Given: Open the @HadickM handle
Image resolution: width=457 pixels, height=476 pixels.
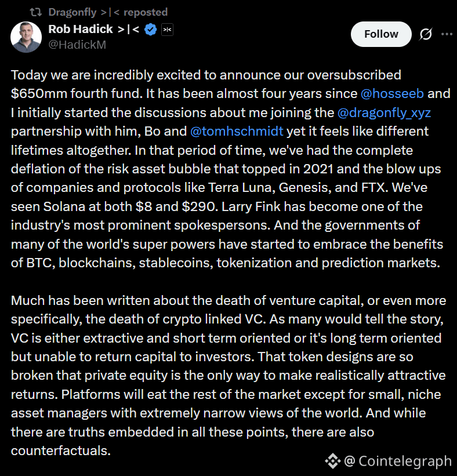Looking at the screenshot, I should [77, 45].
